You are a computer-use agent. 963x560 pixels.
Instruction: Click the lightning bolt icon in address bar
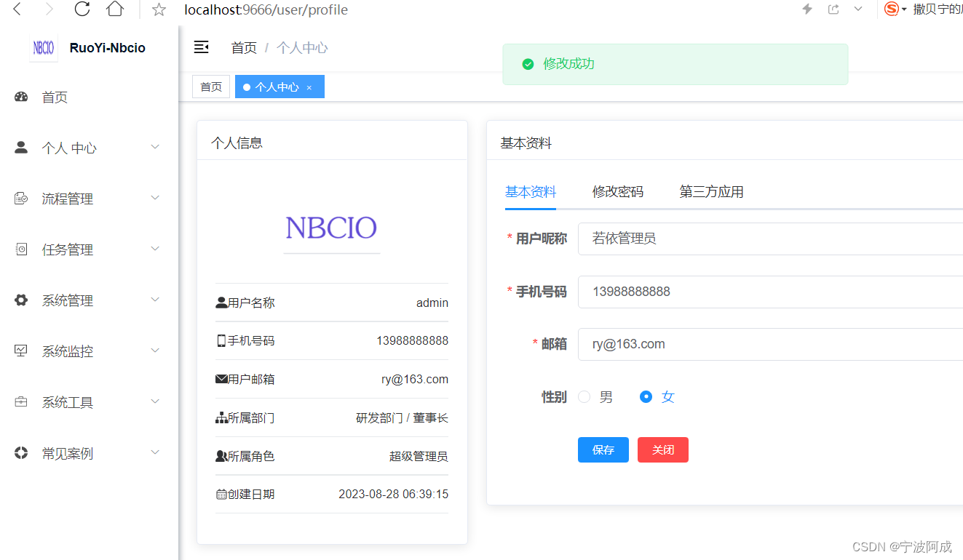click(x=807, y=9)
